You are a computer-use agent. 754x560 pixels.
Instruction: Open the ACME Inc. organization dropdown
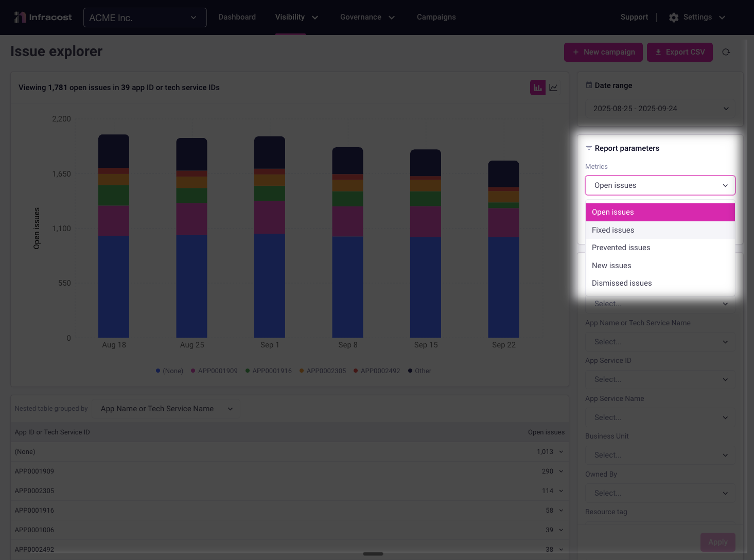[x=145, y=17]
